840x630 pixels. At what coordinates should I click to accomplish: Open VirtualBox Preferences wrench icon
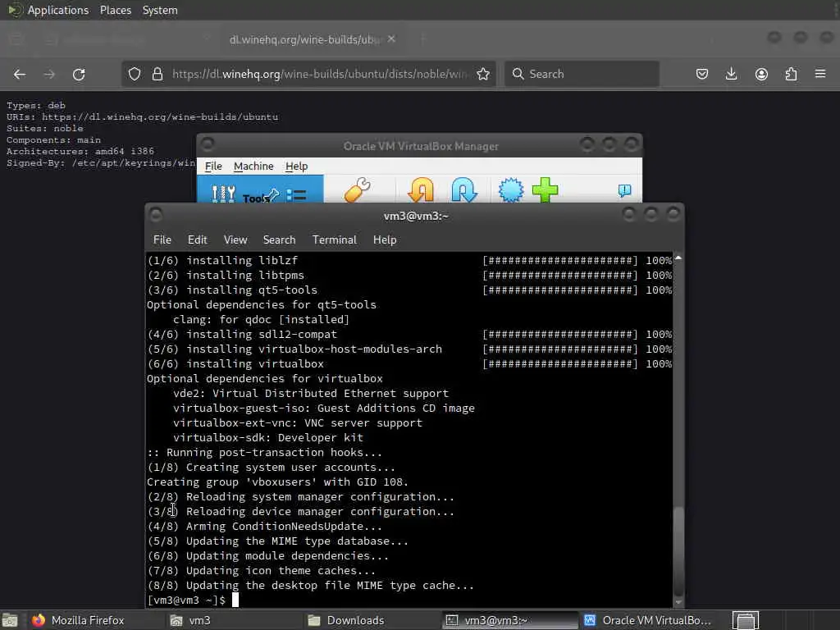pos(358,190)
